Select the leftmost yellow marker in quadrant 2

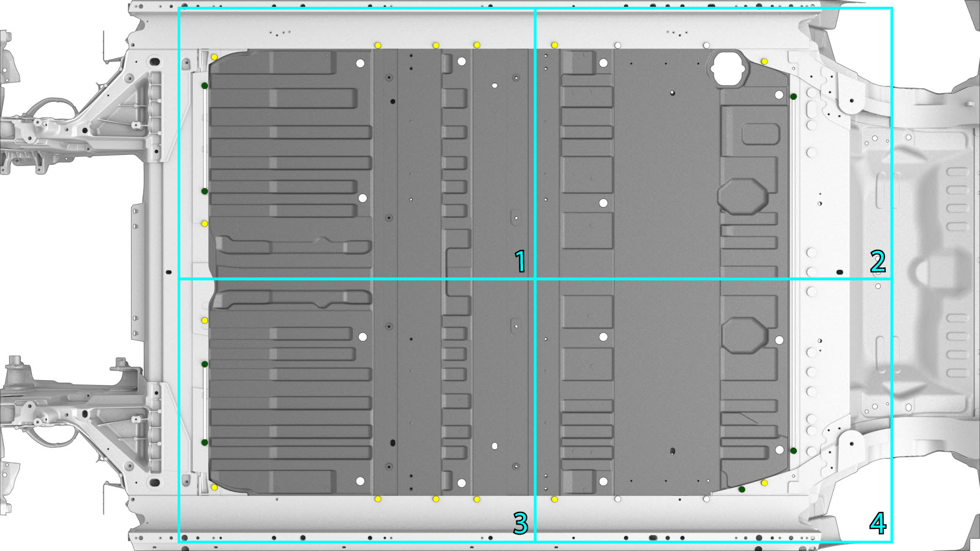pos(554,45)
